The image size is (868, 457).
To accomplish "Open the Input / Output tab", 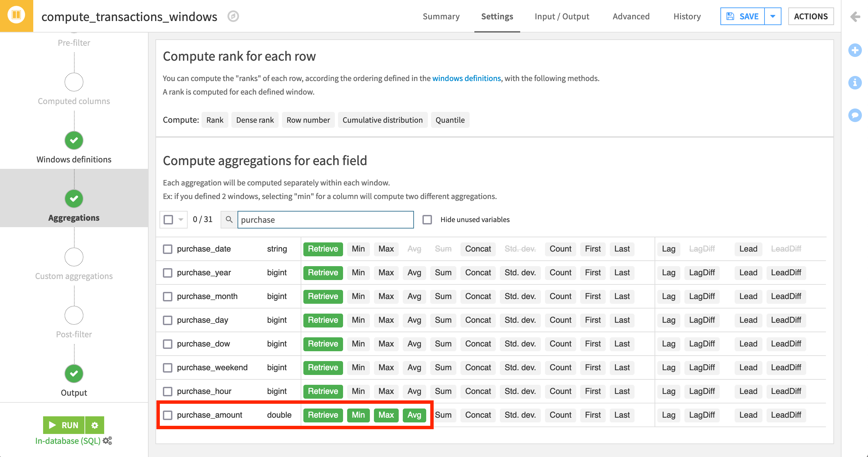I will 562,16.
